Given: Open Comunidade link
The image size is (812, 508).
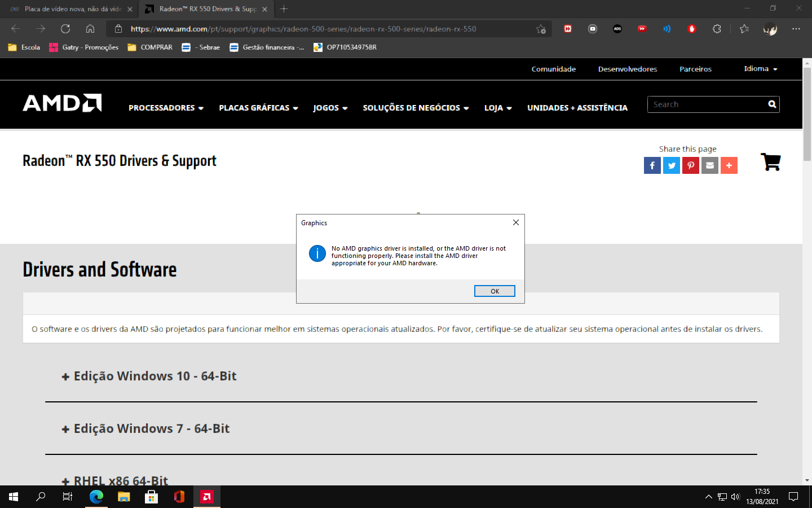Looking at the screenshot, I should pyautogui.click(x=554, y=69).
